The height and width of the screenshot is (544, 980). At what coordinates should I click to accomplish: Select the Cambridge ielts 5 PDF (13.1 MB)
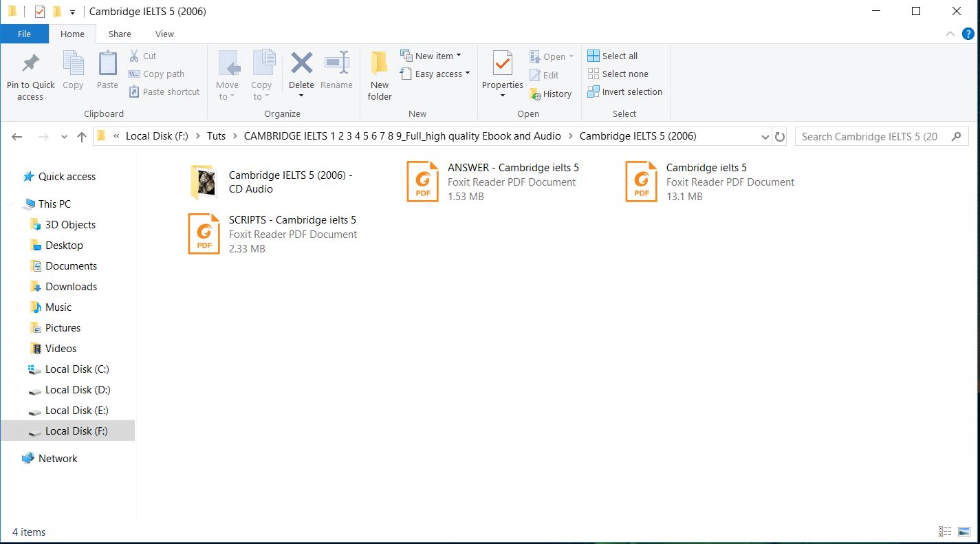pos(710,182)
